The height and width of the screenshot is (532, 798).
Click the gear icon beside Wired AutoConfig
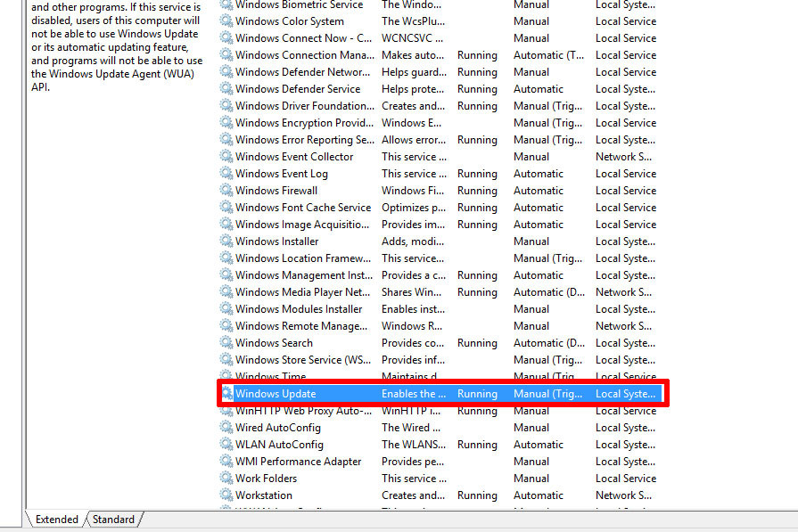coord(226,427)
